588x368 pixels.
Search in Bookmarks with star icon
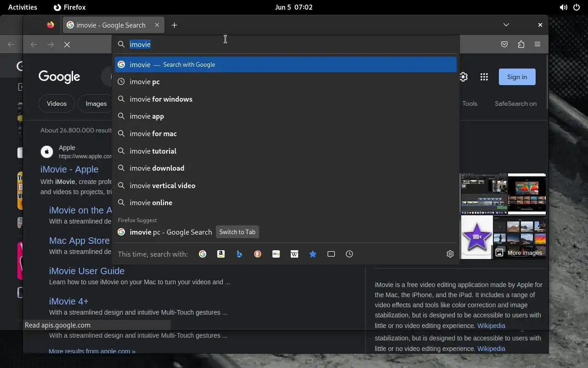[x=313, y=254]
